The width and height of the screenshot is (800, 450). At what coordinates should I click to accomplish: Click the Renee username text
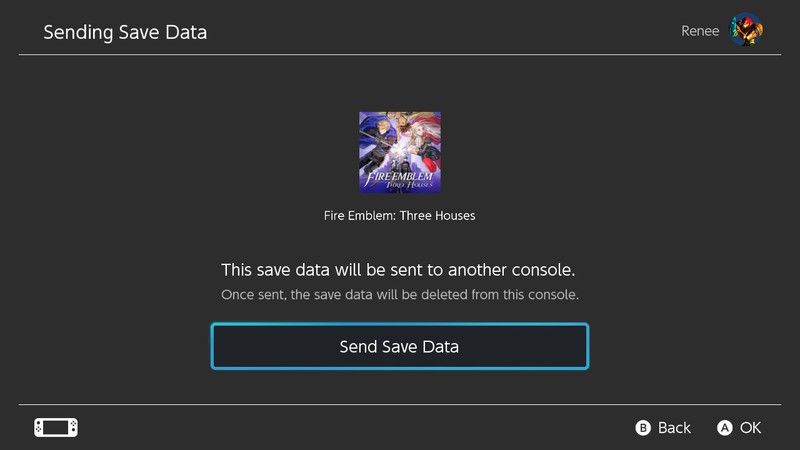click(699, 31)
